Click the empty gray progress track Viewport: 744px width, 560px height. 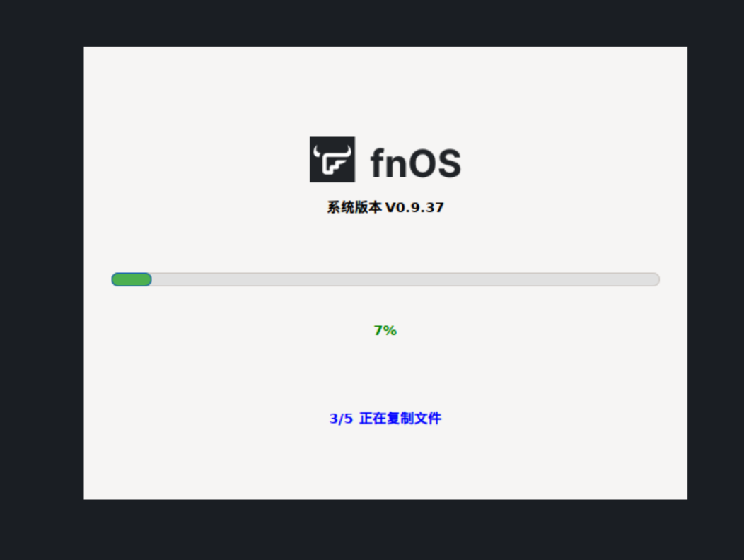point(406,279)
